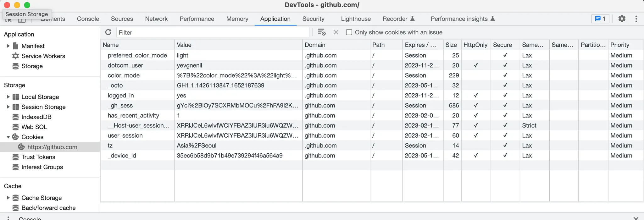Open DevTools settings gear

pos(622,19)
